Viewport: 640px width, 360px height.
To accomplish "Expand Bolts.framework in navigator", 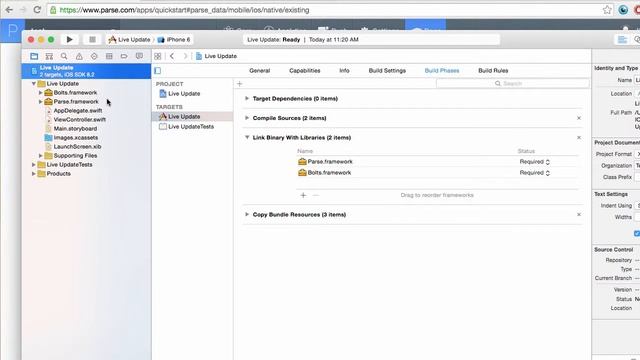I will click(x=40, y=93).
